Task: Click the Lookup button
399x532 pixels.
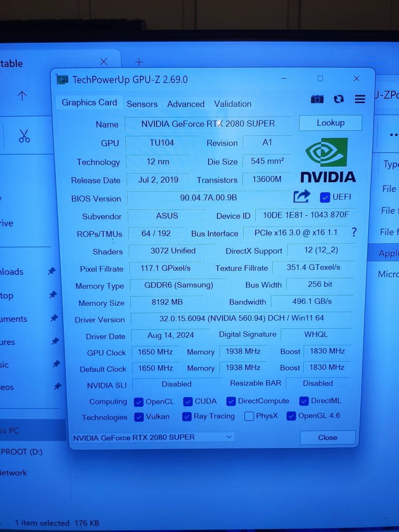Action: coord(330,123)
